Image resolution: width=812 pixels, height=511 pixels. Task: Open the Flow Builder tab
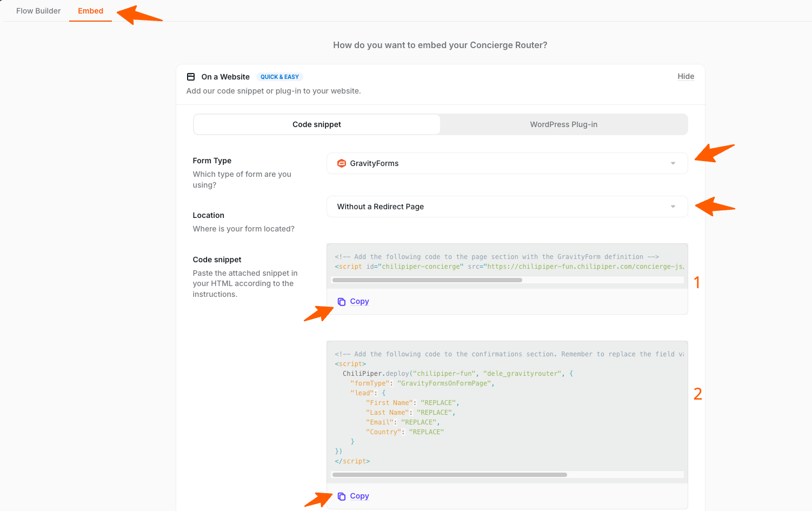tap(38, 11)
